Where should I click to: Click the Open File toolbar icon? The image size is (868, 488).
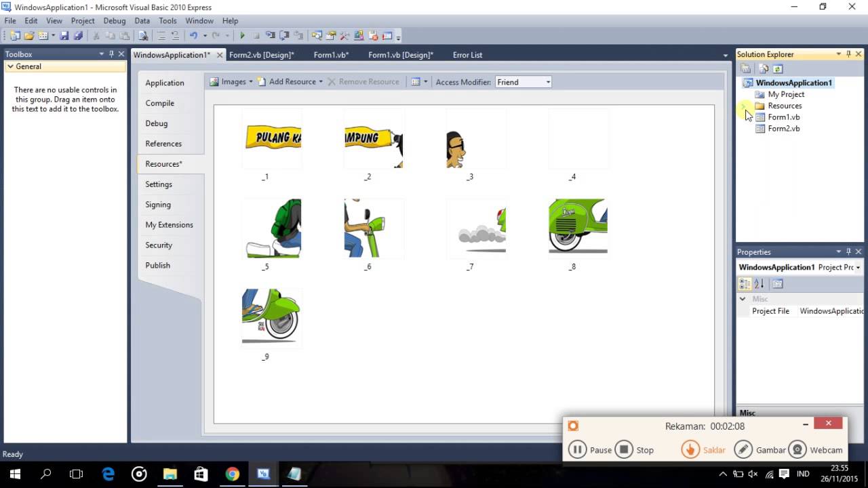[x=29, y=36]
